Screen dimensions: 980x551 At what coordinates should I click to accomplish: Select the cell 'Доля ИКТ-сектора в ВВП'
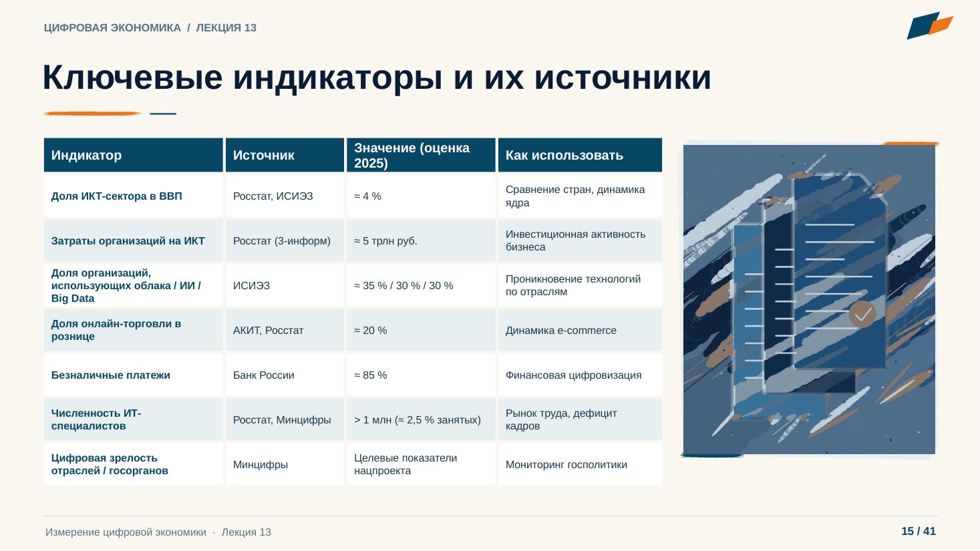tap(134, 196)
